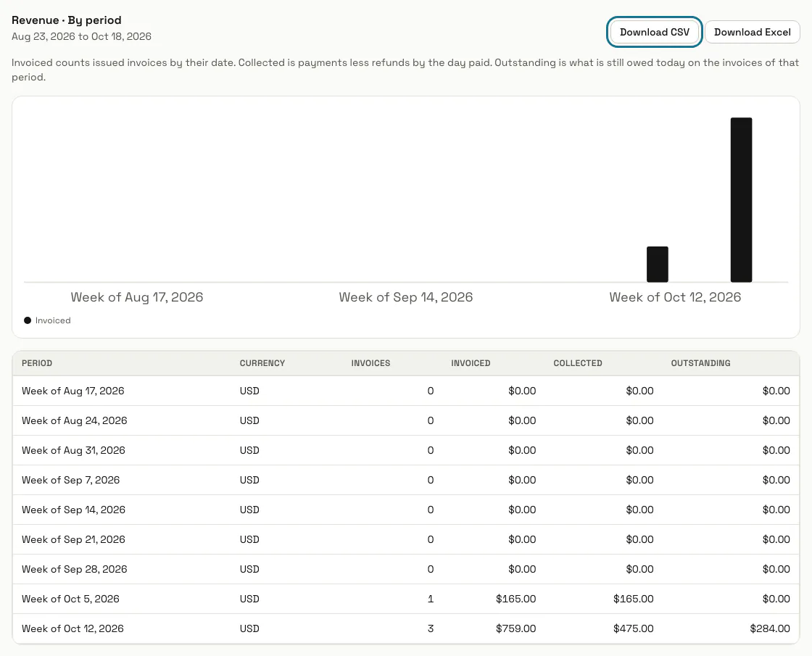Image resolution: width=812 pixels, height=656 pixels.
Task: Click the USD currency in Oct 12 row
Action: coord(249,628)
